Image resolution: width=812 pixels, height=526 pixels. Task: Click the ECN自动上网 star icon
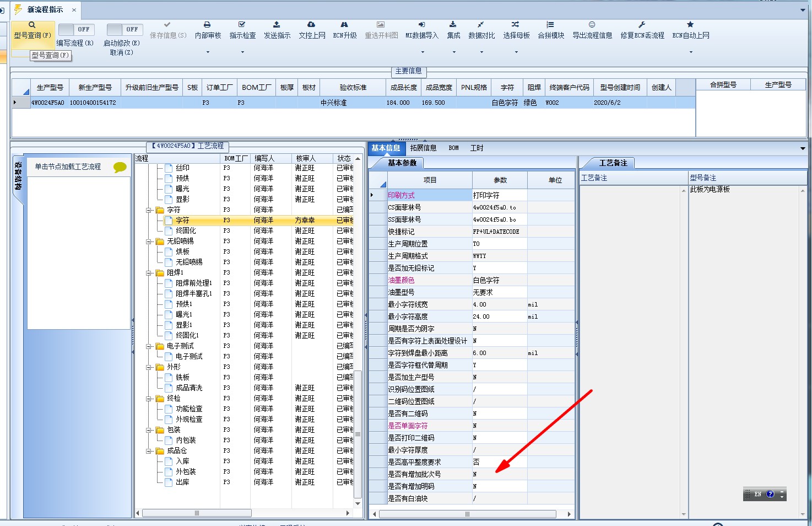pyautogui.click(x=690, y=25)
